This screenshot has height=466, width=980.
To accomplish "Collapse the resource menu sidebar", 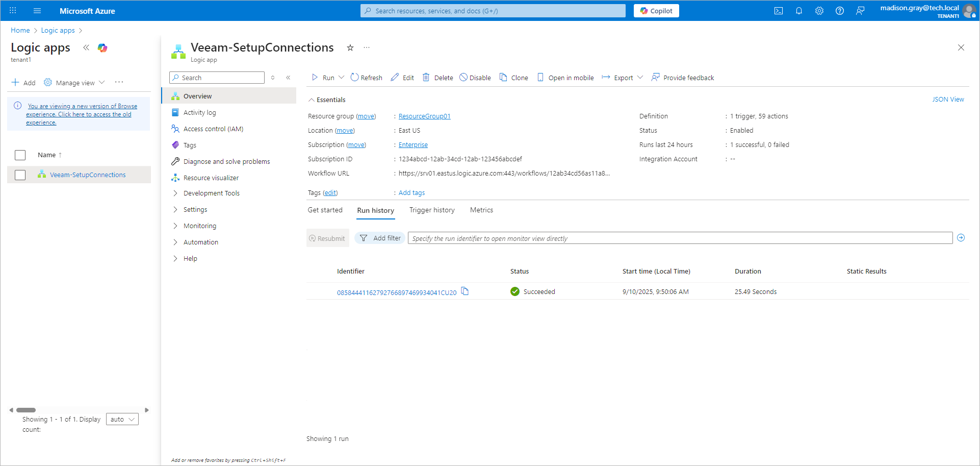I will (288, 78).
